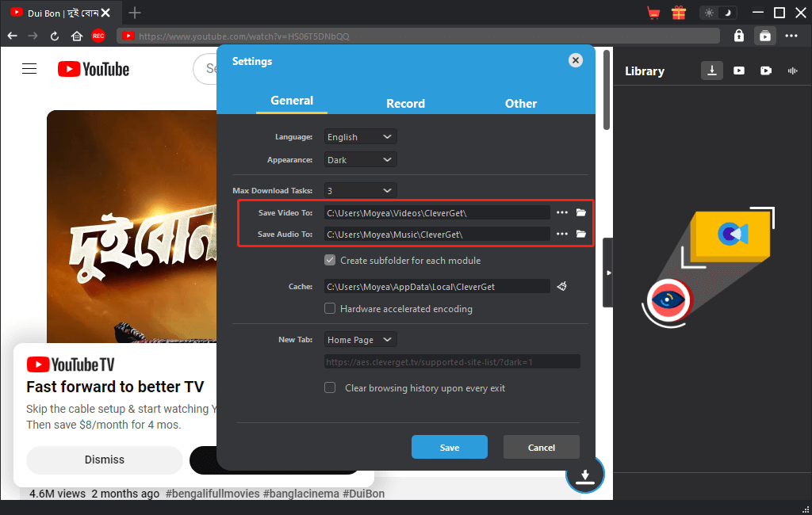Toggle the library panel icon
The height and width of the screenshot is (515, 812).
765,36
